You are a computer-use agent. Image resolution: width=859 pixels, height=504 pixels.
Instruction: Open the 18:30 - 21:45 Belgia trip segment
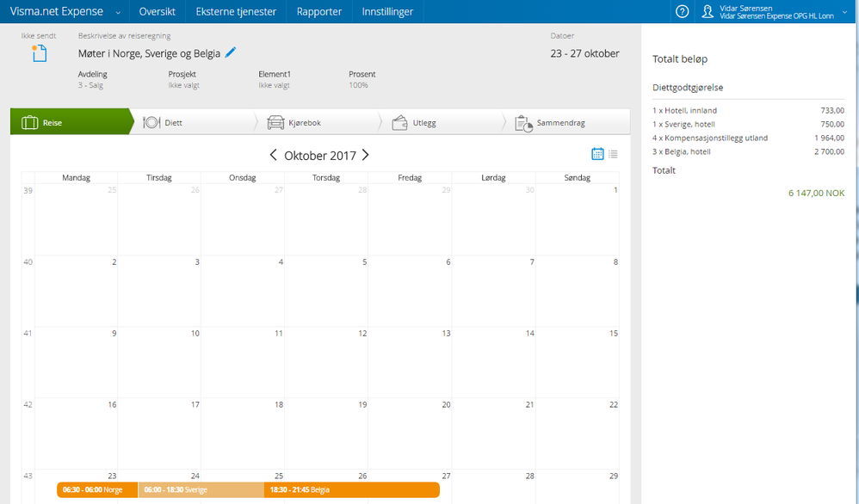tap(352, 489)
